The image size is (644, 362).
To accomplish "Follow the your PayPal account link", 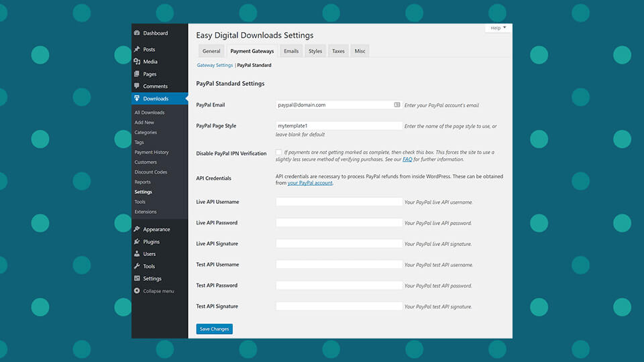I will (x=310, y=183).
